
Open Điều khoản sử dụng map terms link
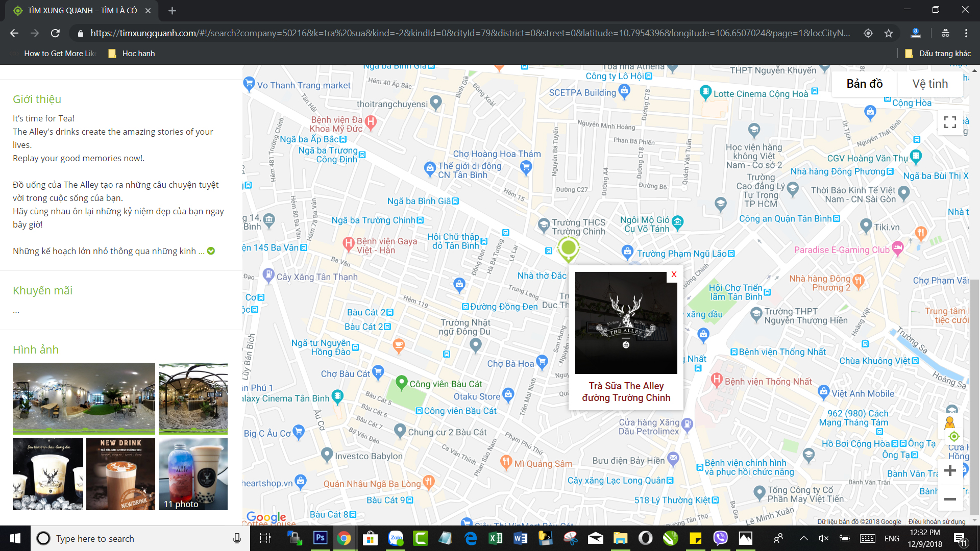tap(937, 521)
